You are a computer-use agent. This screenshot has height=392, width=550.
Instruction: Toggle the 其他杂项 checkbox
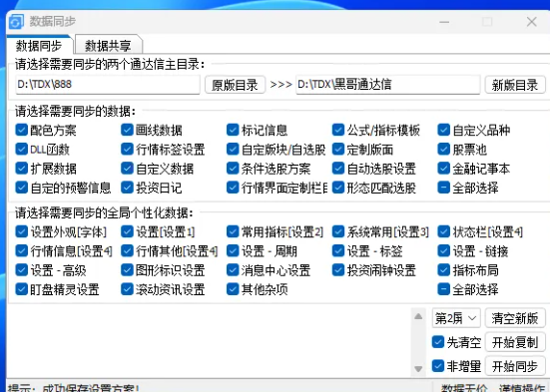coord(233,289)
